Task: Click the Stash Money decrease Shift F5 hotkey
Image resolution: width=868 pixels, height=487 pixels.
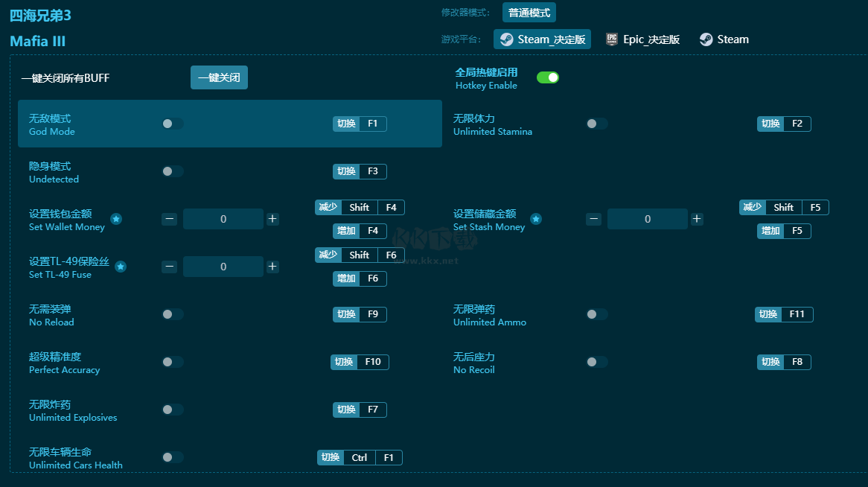Action: [784, 207]
